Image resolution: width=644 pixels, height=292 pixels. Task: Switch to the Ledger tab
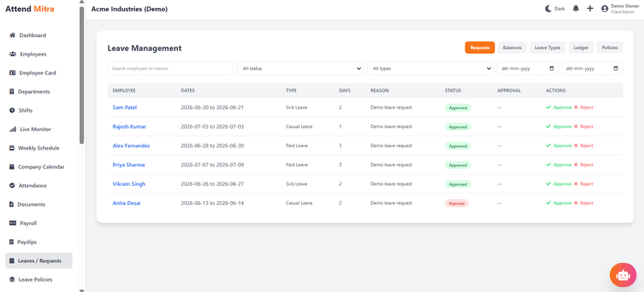tap(581, 47)
